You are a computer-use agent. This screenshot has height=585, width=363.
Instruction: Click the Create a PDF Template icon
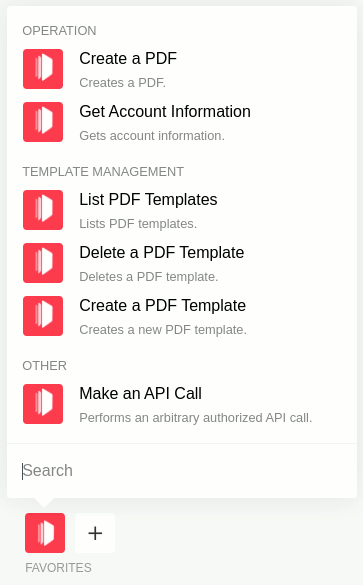point(43,316)
